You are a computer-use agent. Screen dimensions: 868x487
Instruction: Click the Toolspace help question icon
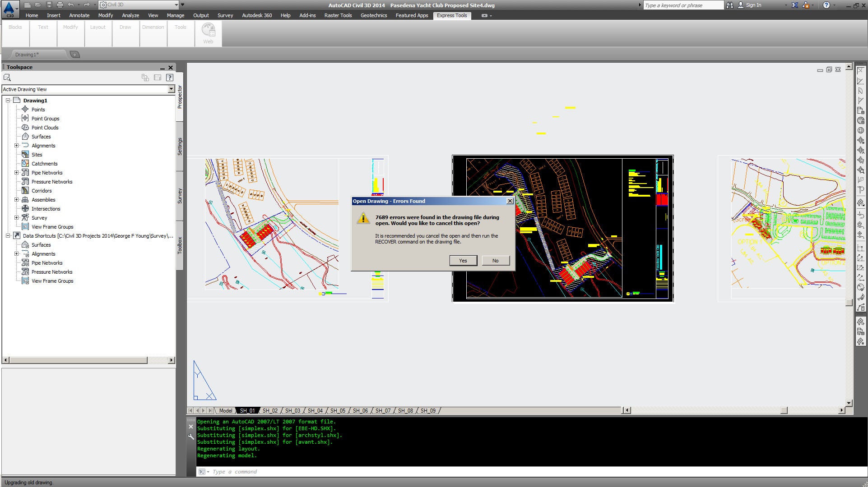(x=170, y=78)
